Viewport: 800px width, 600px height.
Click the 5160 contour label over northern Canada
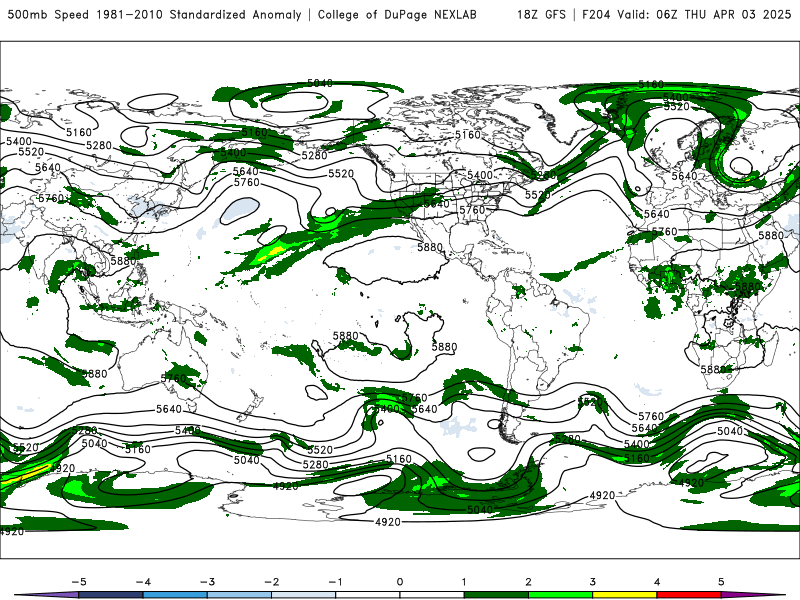click(x=468, y=135)
